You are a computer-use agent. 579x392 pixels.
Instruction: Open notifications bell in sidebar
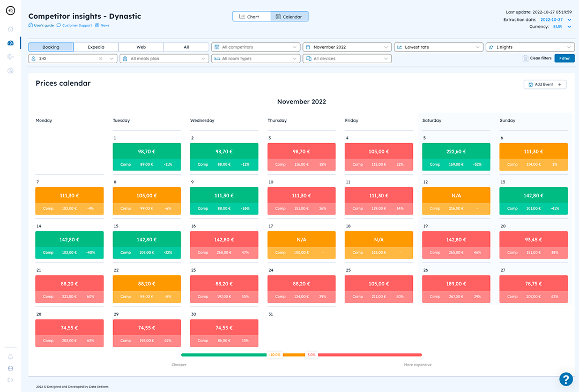coord(10,357)
